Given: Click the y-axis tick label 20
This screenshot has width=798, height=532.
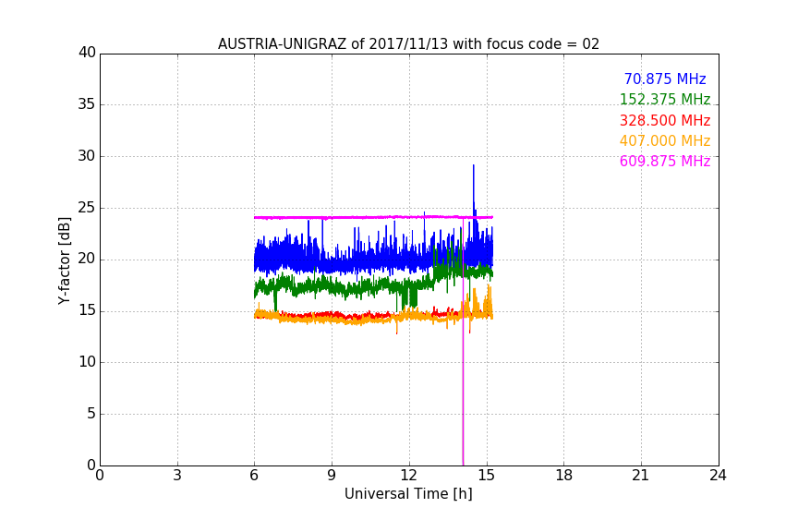Looking at the screenshot, I should coord(87,259).
